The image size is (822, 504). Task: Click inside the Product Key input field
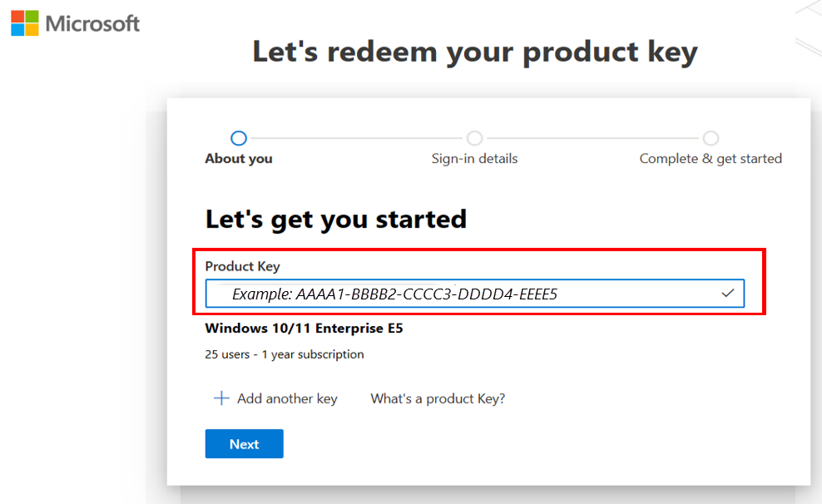[x=474, y=293]
